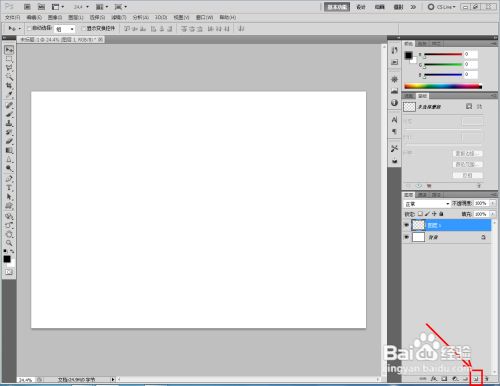500x386 pixels.
Task: Enable Show Transform Controls checkbox
Action: (x=84, y=28)
